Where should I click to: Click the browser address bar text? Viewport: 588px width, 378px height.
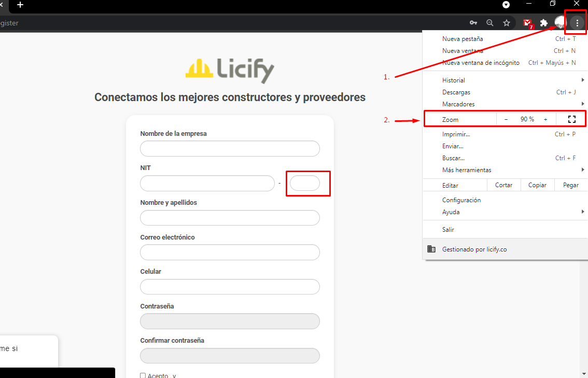tap(9, 23)
